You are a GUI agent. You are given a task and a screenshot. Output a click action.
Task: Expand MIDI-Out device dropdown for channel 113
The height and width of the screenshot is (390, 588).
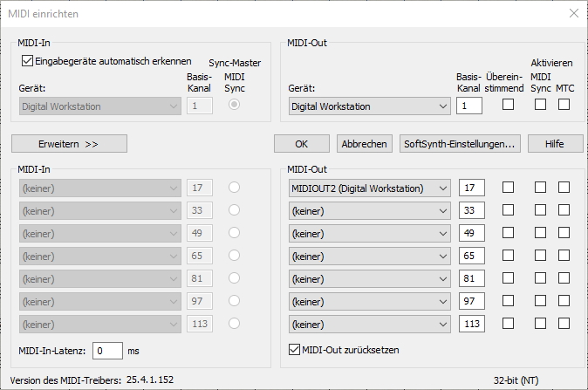pyautogui.click(x=370, y=324)
